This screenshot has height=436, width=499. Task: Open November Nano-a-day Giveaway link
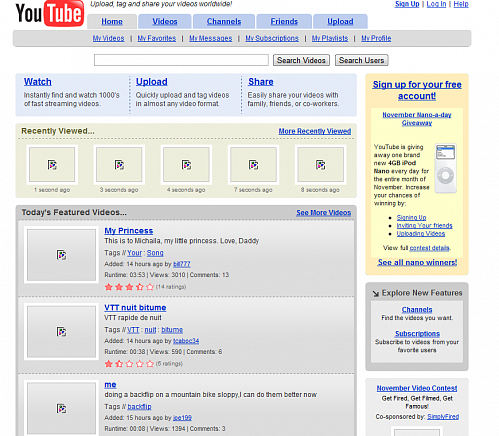tap(417, 119)
